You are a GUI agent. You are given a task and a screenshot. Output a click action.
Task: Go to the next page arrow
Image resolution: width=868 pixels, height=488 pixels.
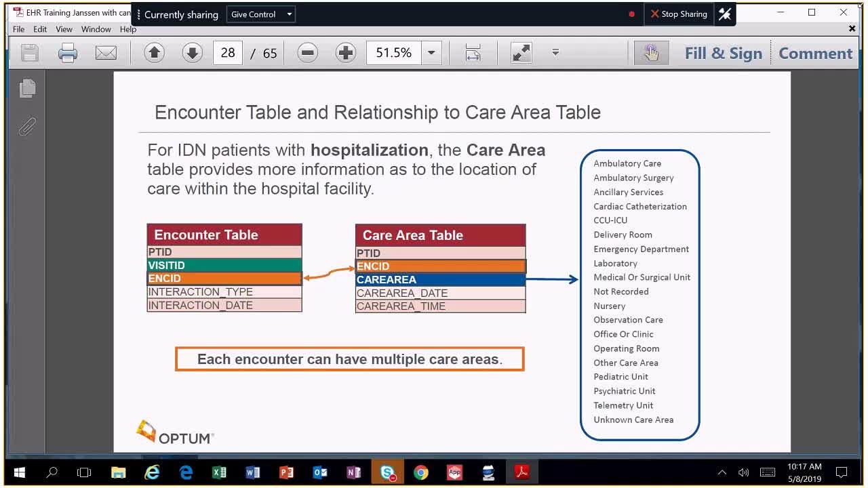(192, 53)
